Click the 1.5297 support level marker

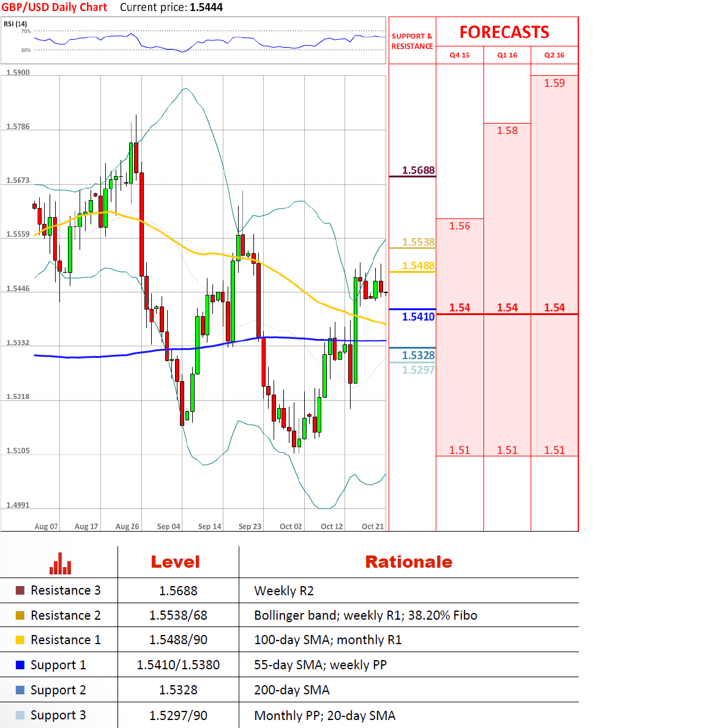tap(419, 370)
